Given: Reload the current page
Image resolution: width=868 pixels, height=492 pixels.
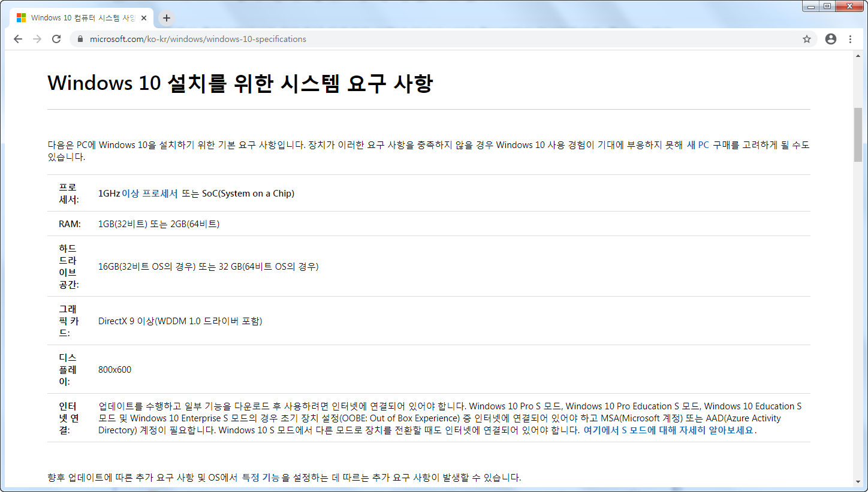Looking at the screenshot, I should [56, 39].
